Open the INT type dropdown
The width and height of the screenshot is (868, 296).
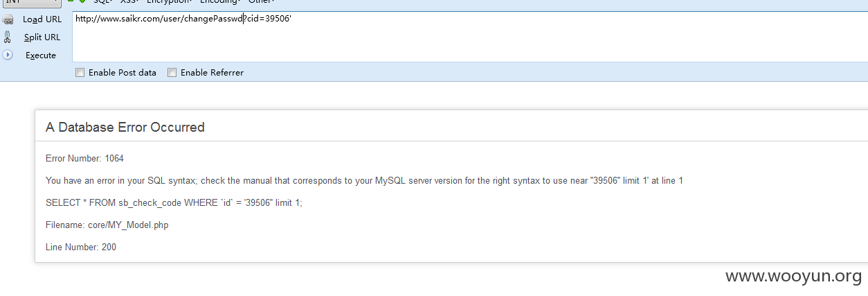pyautogui.click(x=31, y=2)
